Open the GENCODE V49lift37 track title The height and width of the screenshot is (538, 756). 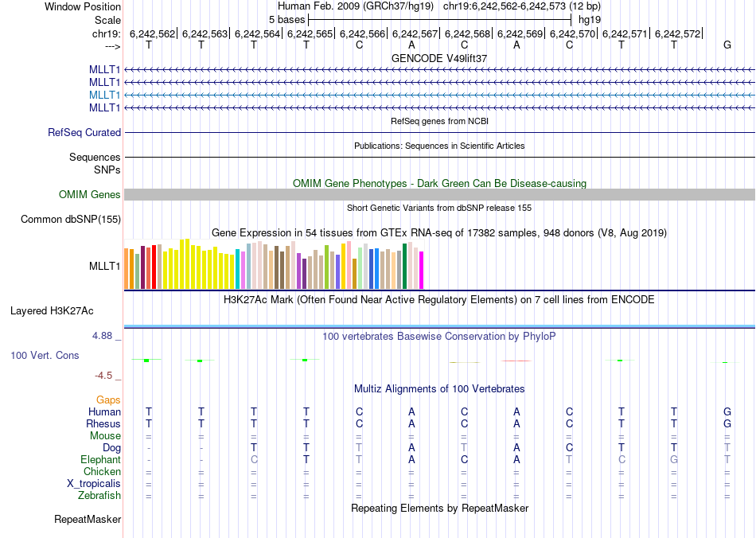(439, 58)
